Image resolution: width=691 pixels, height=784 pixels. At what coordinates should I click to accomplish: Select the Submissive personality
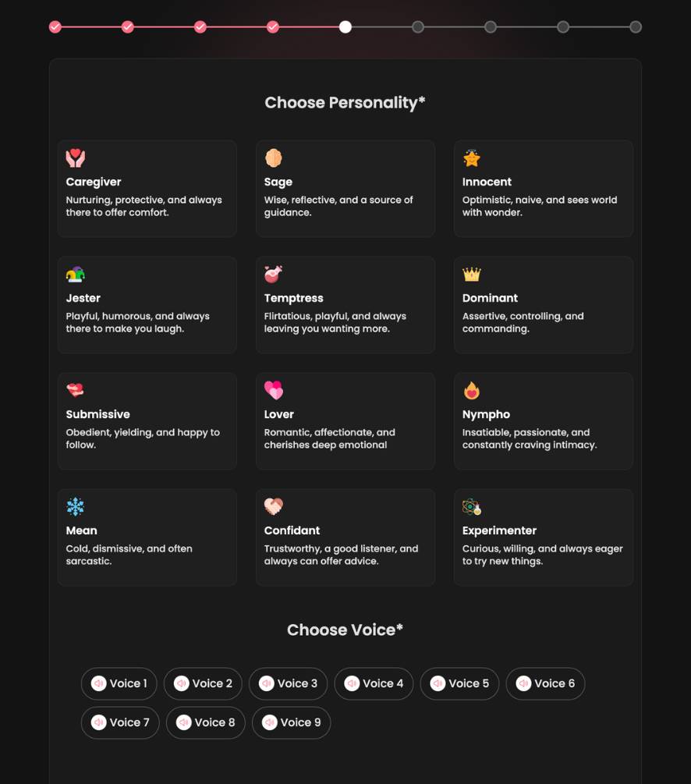pos(147,421)
